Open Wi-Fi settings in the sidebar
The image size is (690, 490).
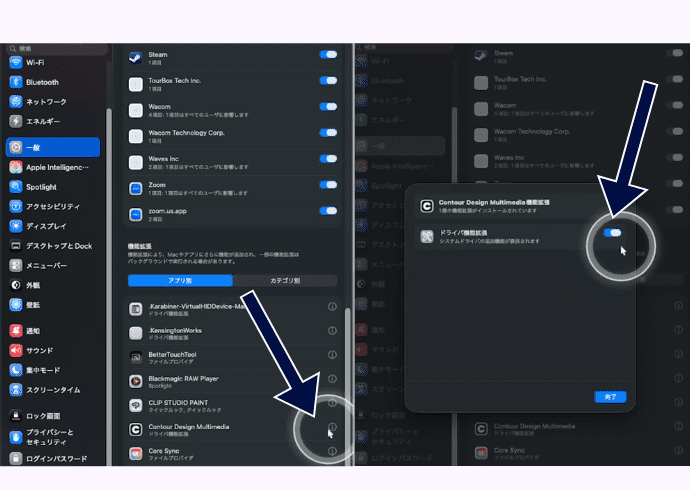40,62
